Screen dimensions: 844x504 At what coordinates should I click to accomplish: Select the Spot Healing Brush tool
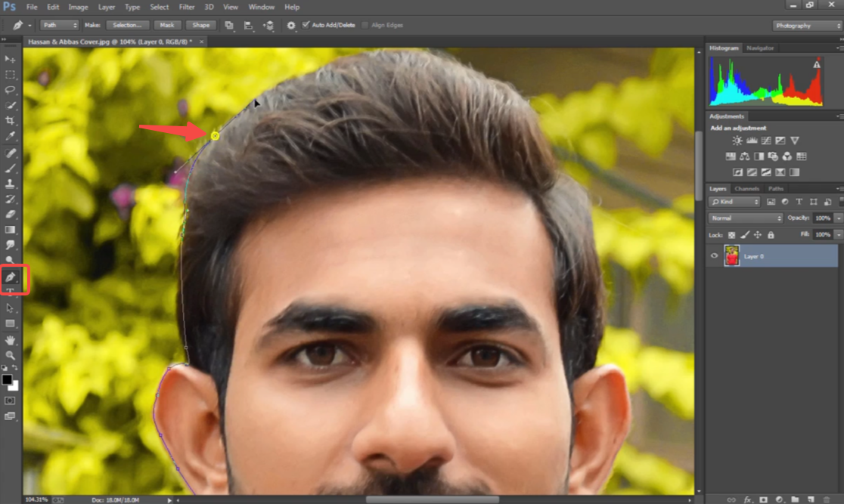click(10, 153)
